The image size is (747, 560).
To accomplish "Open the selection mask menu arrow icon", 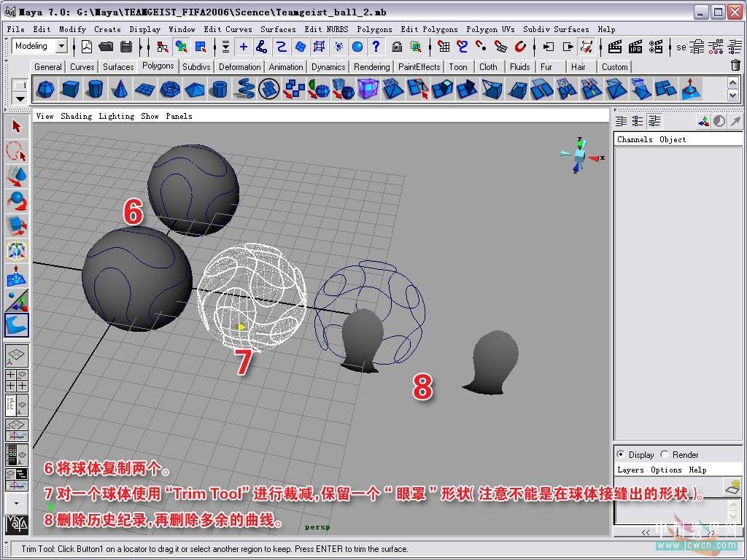I will (226, 47).
